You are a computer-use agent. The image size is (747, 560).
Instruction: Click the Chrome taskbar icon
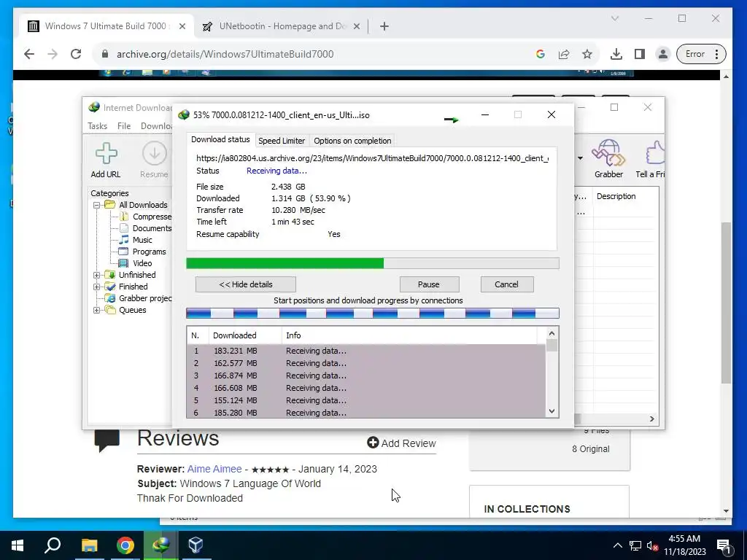(125, 545)
